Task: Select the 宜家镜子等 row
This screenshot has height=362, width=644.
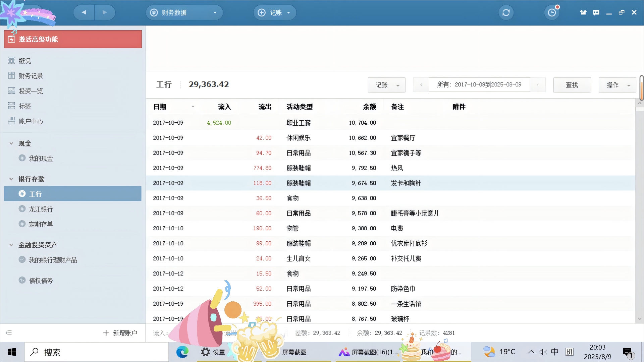Action: coord(390,153)
